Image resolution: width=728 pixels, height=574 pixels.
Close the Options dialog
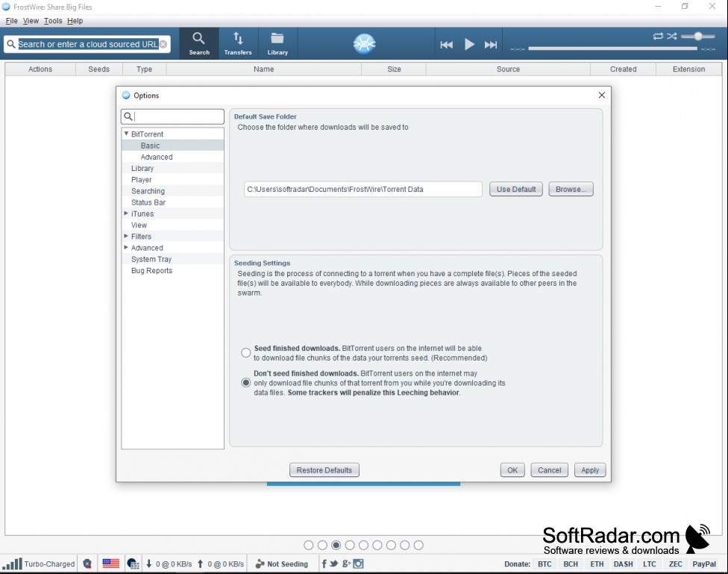tap(602, 95)
